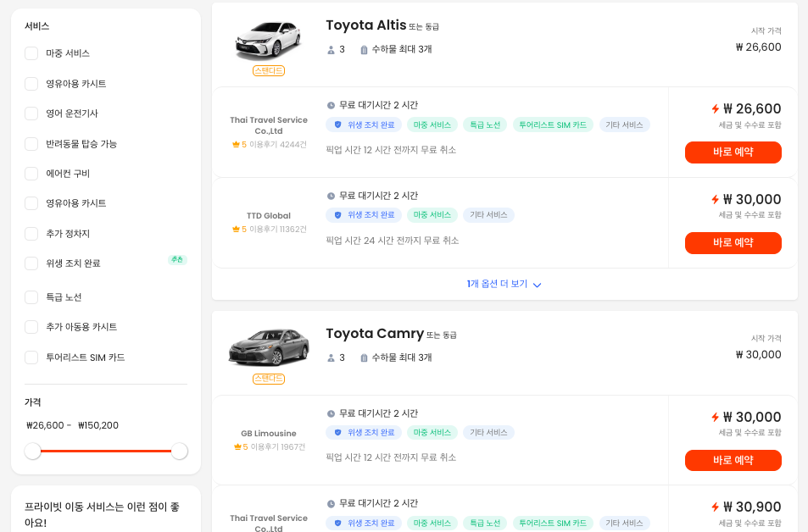Click 바로 예약 for Thai Travel Service Altis

tap(733, 152)
